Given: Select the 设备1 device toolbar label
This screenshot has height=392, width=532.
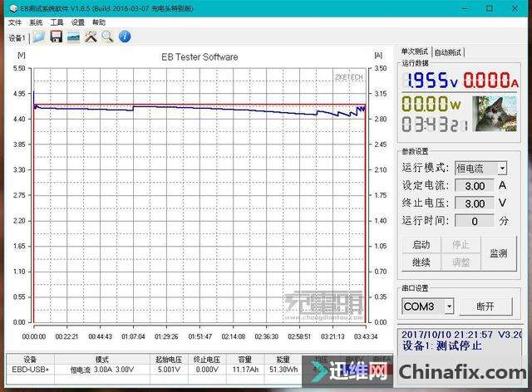Looking at the screenshot, I should pyautogui.click(x=17, y=38).
